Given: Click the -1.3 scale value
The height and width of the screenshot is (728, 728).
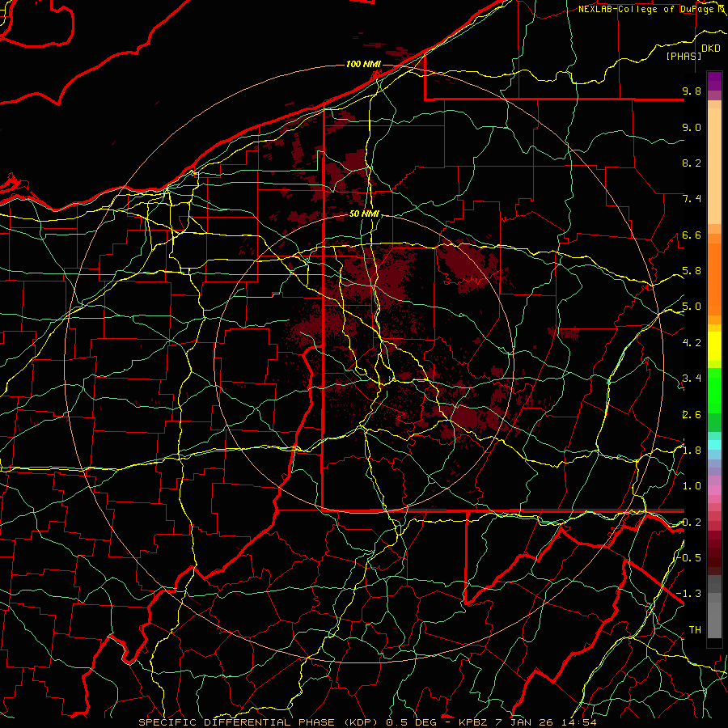Looking at the screenshot, I should (x=689, y=594).
